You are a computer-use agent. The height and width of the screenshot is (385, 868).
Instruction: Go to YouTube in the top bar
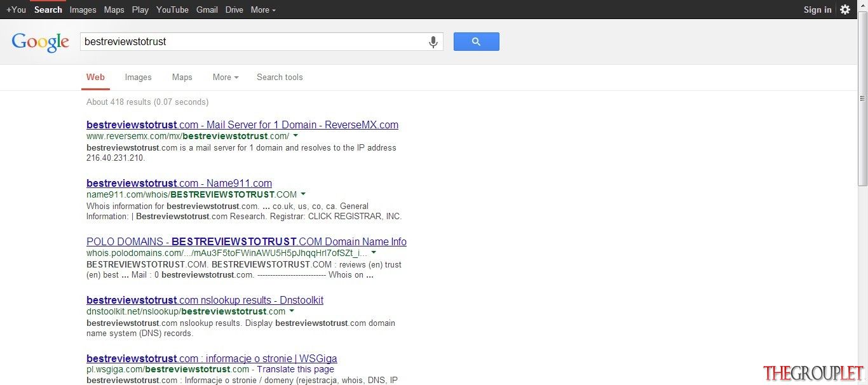coord(172,10)
